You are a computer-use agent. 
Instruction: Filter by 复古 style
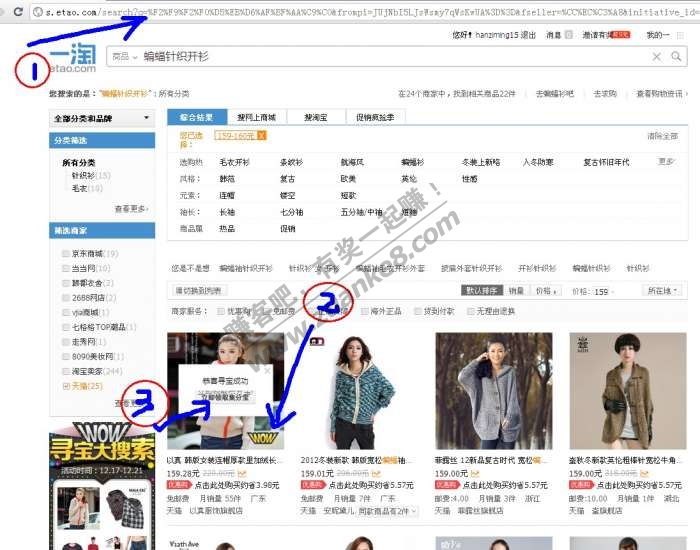(x=288, y=179)
